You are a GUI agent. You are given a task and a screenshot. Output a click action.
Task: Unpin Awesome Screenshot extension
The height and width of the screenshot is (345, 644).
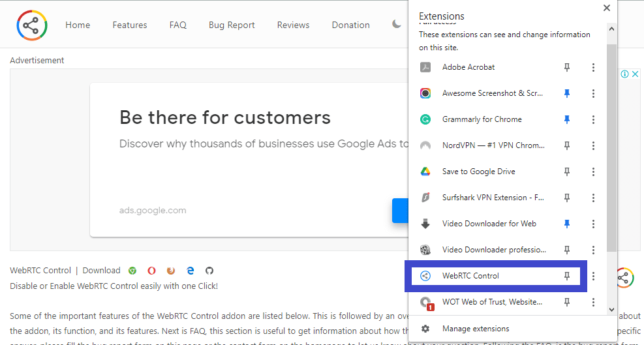567,93
